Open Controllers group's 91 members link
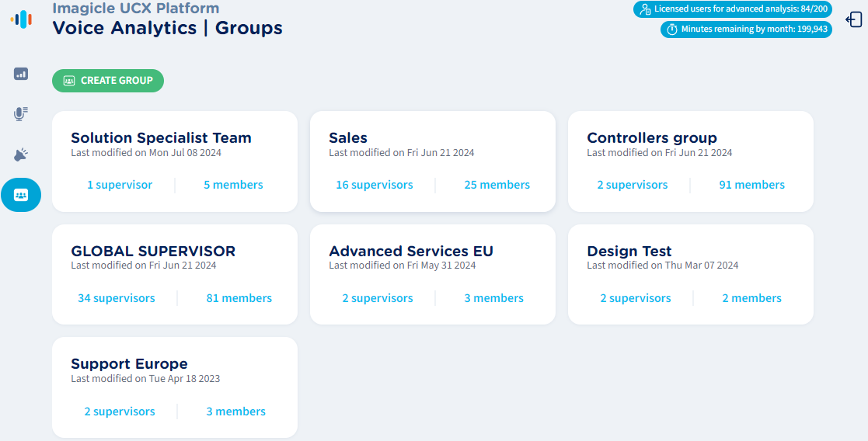Image resolution: width=868 pixels, height=441 pixels. 751,185
